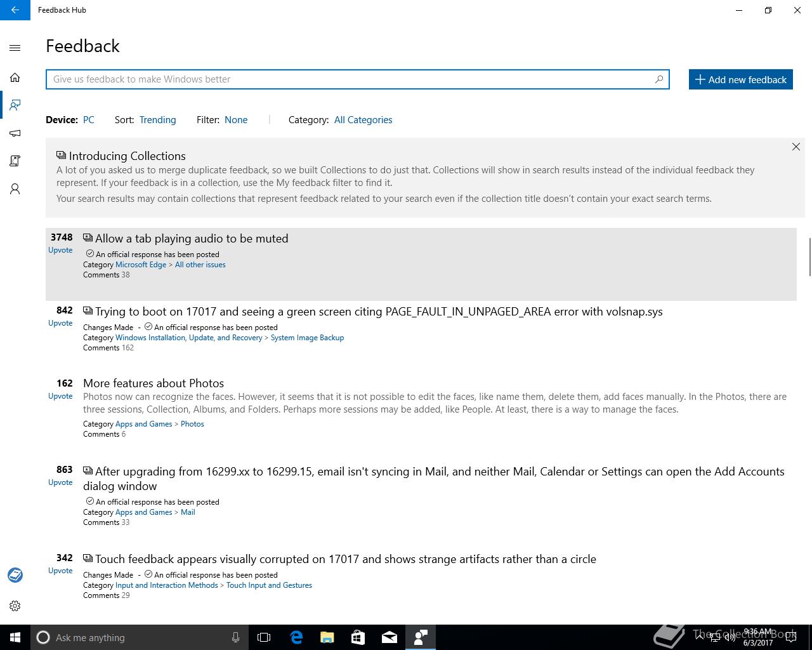Select the Feedback sidebar icon
812x650 pixels.
(x=15, y=105)
